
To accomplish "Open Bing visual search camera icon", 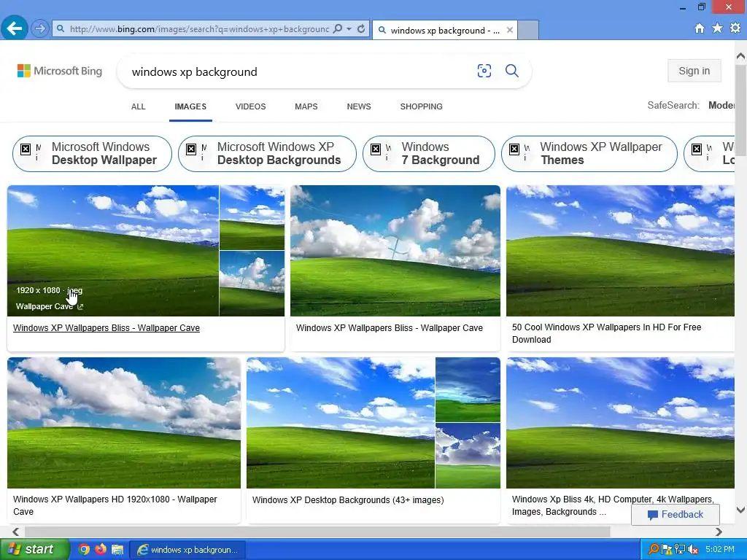I will [x=484, y=71].
